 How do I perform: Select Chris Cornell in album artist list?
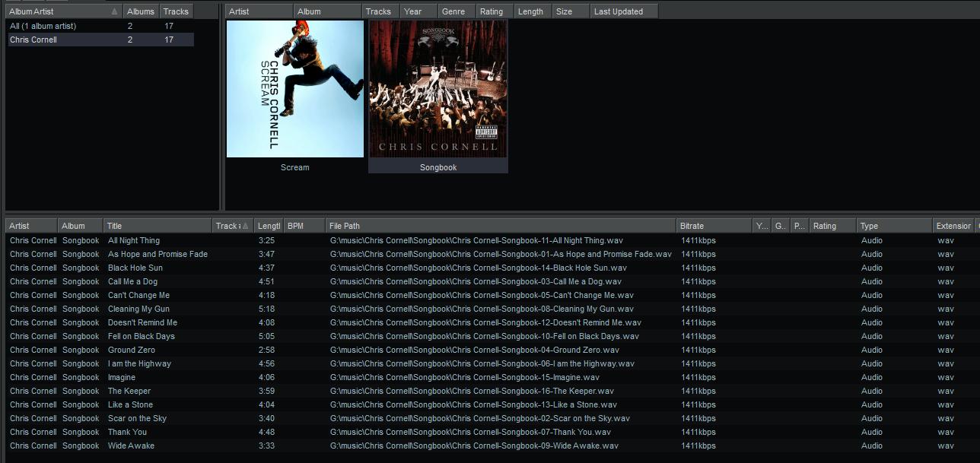33,40
